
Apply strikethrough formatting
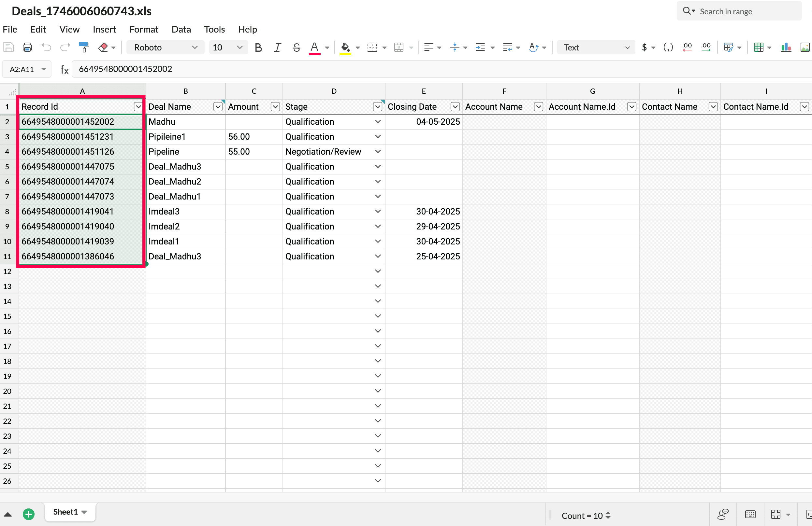[x=296, y=48]
